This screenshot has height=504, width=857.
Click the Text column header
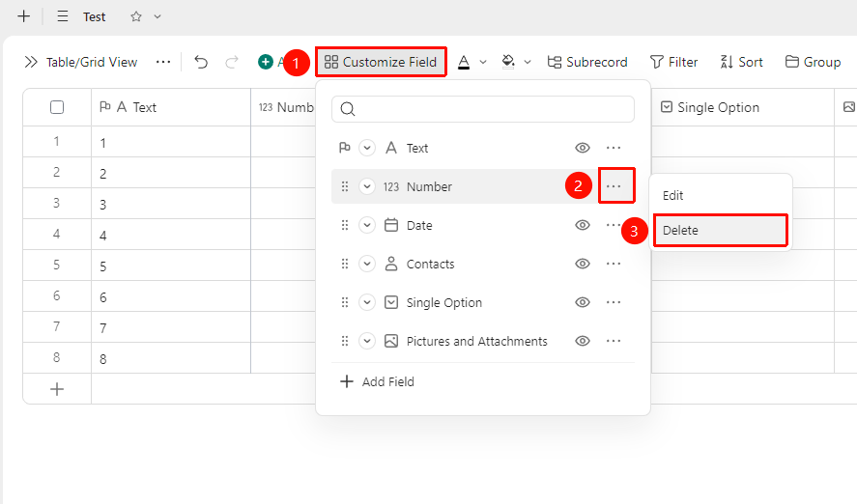coord(171,107)
